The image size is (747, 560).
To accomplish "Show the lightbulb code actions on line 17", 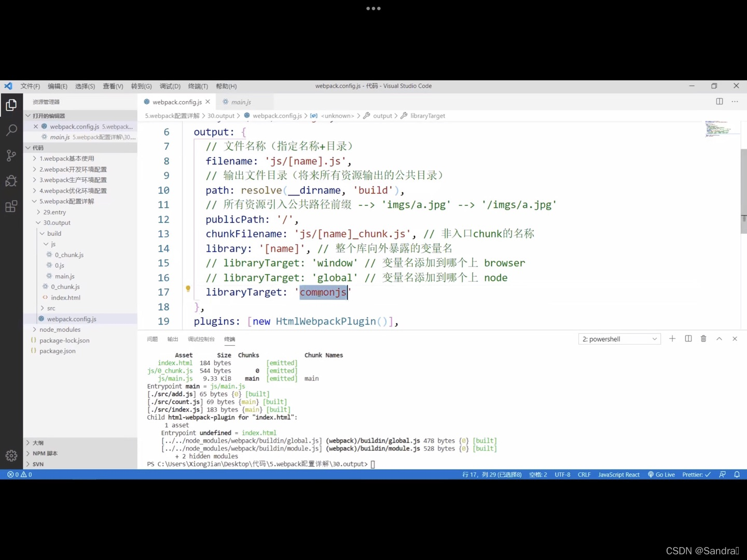I will [188, 289].
